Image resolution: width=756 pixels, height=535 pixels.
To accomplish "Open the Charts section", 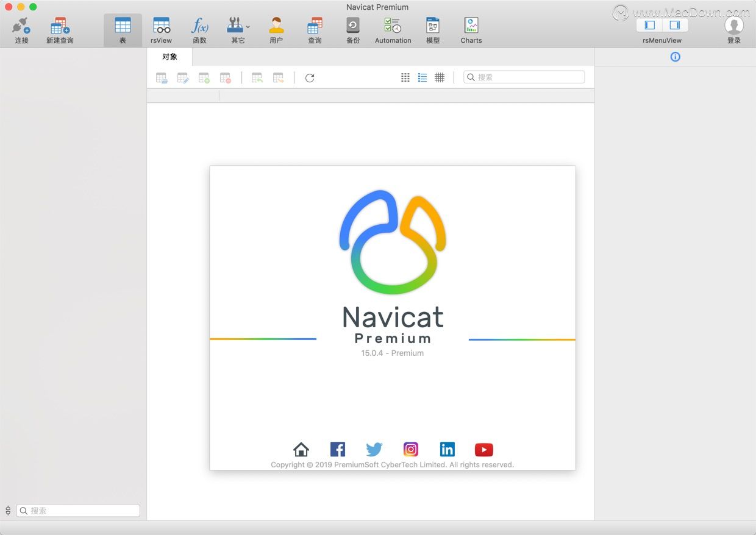I will coord(471,30).
